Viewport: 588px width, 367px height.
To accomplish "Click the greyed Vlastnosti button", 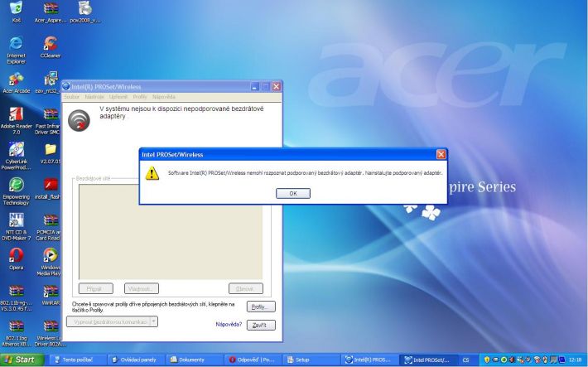I will coord(142,288).
